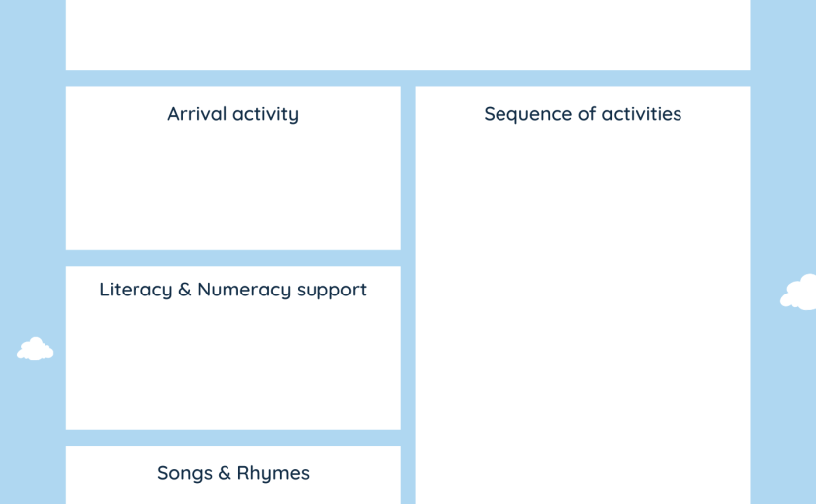Click the empty area beneath 'Literacy & Numeracy support'
Viewport: 816px width, 504px height.
point(232,364)
